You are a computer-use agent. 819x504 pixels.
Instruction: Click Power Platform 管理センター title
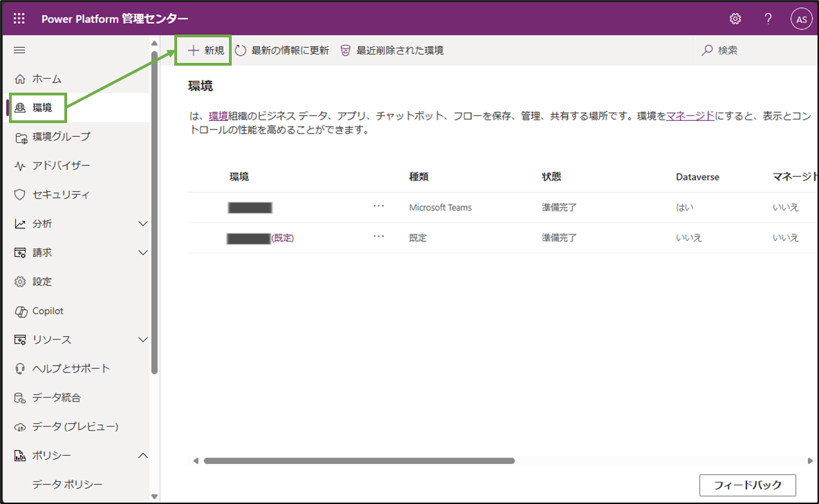point(115,19)
